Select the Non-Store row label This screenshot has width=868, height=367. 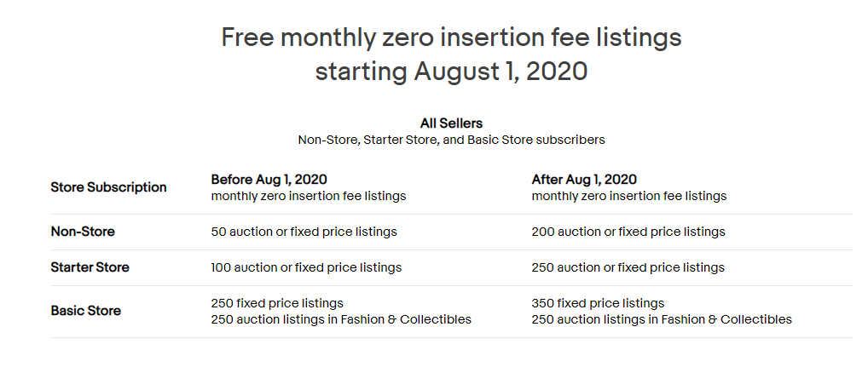point(83,232)
